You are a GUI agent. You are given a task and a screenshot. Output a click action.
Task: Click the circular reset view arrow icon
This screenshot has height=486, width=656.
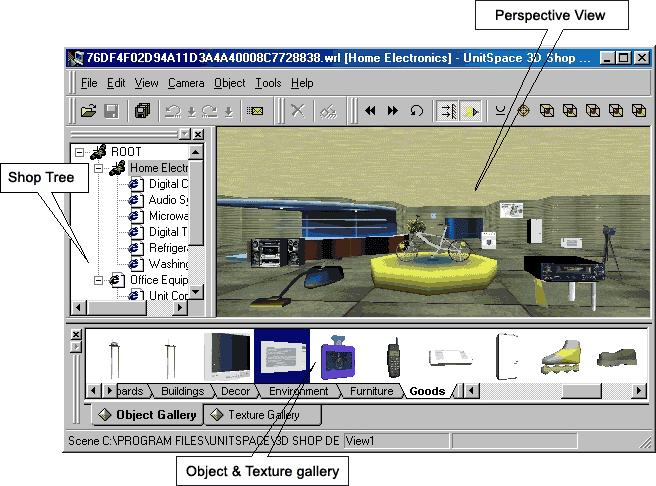click(x=416, y=111)
